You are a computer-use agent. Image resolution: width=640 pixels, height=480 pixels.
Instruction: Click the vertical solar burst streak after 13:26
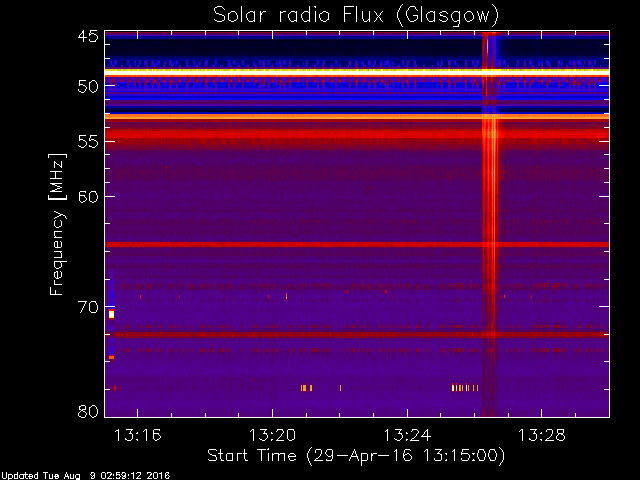pyautogui.click(x=490, y=224)
